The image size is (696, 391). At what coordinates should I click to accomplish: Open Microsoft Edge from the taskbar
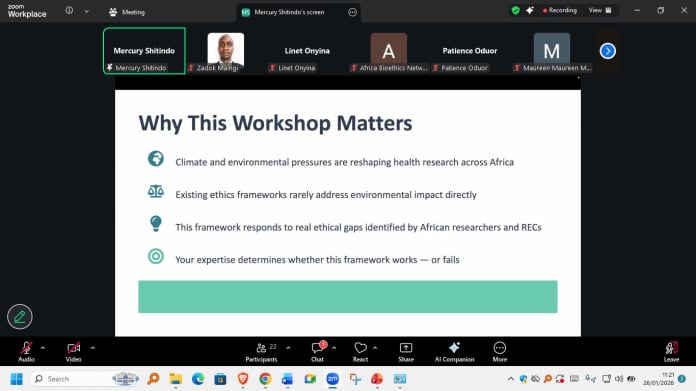pyautogui.click(x=198, y=379)
